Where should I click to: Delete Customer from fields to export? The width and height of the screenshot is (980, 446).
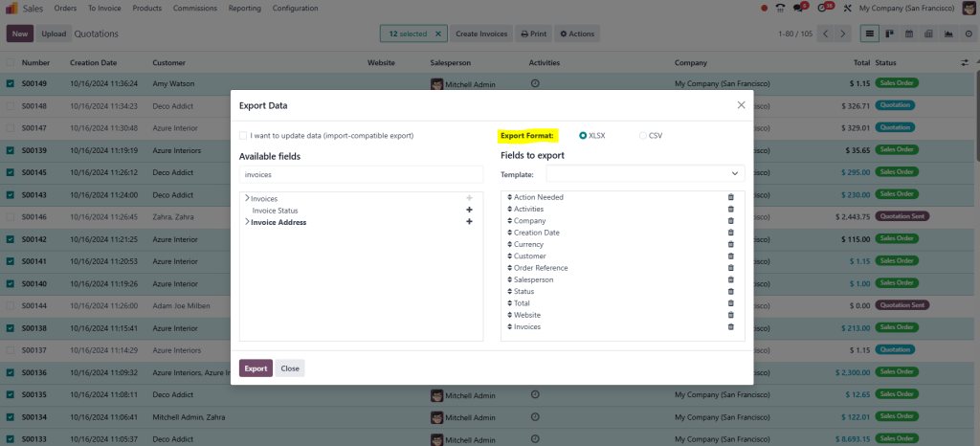click(730, 256)
